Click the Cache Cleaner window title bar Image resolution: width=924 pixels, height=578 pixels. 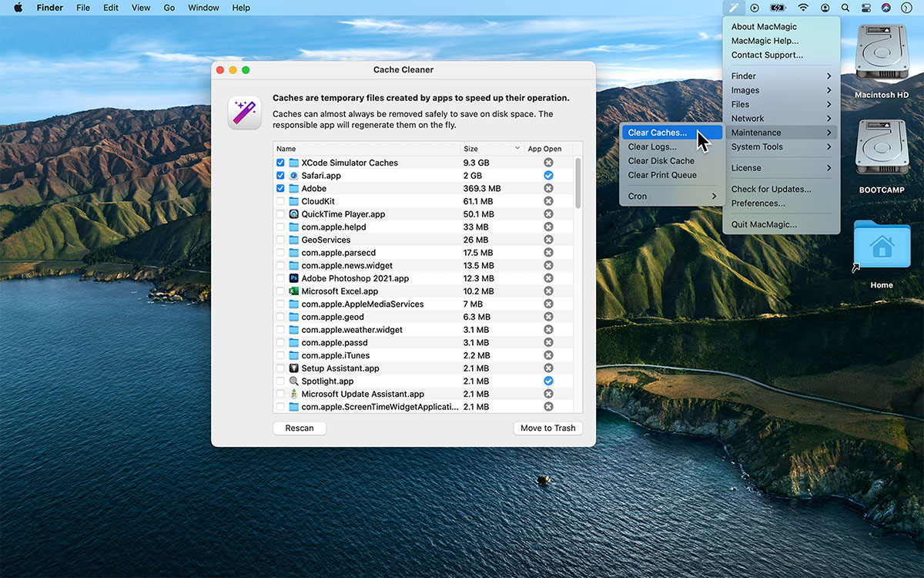point(403,69)
